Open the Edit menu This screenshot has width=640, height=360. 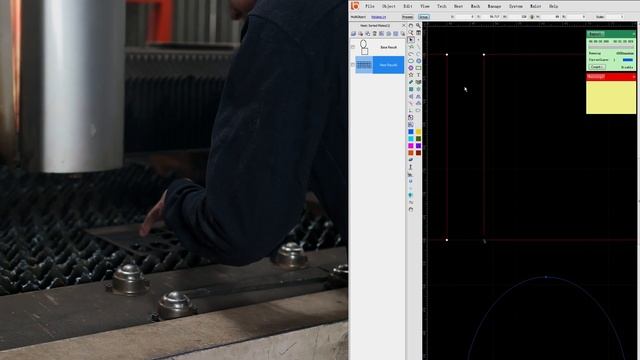(408, 6)
